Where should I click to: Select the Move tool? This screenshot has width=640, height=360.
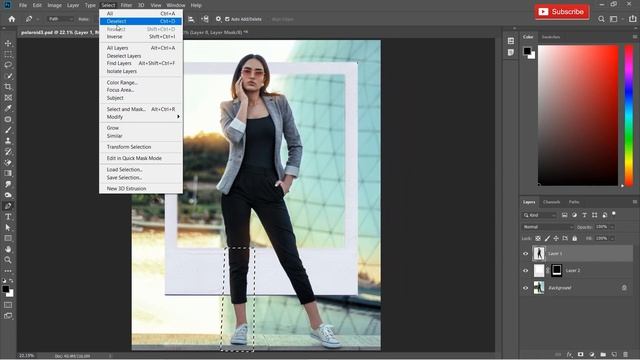pyautogui.click(x=8, y=43)
